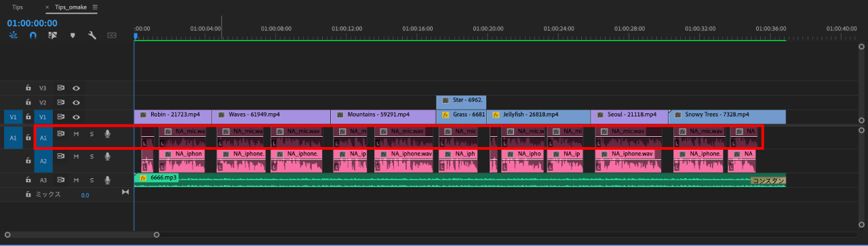Select the Snowy Trees - 7328.mp4 clip
Image resolution: width=868 pixels, height=246 pixels.
pyautogui.click(x=727, y=117)
